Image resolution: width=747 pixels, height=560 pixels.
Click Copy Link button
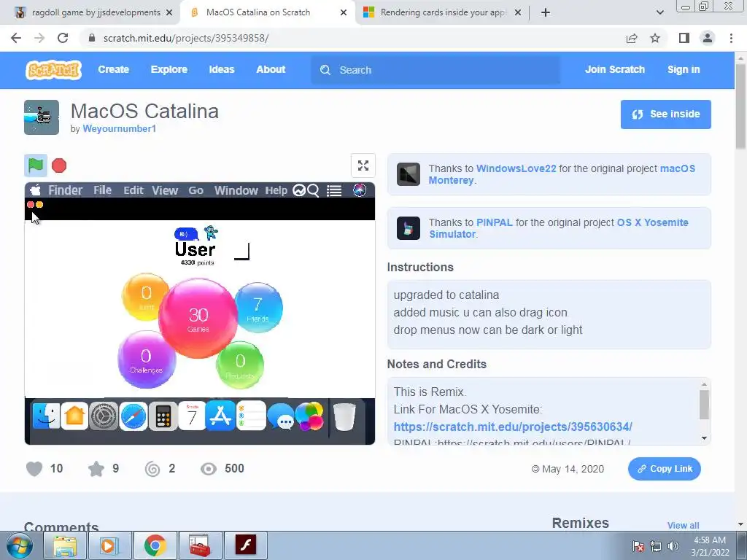tap(664, 469)
